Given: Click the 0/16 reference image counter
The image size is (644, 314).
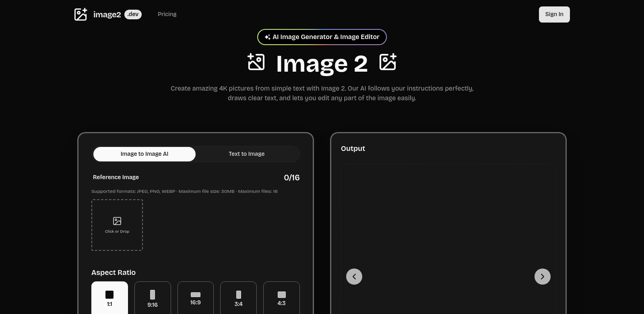Looking at the screenshot, I should pos(292,178).
